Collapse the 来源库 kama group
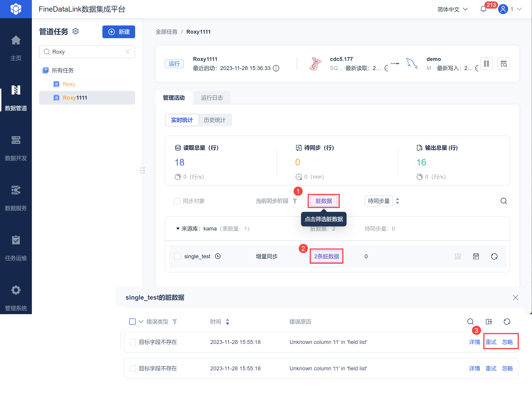The image size is (532, 411). coord(178,229)
